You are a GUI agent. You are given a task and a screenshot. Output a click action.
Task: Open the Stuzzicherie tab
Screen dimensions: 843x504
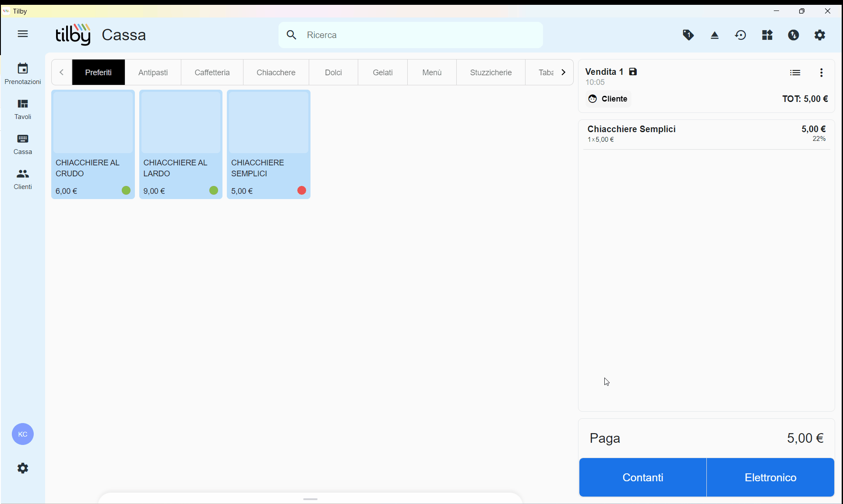tap(491, 72)
